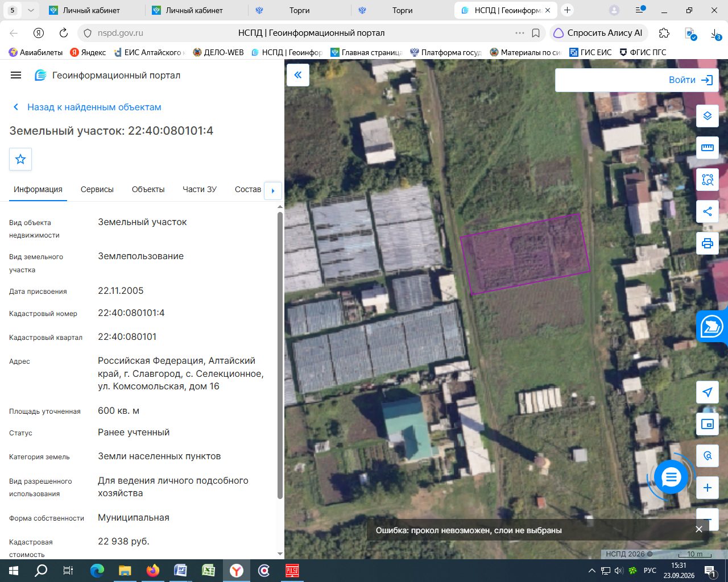This screenshot has height=582, width=728.
Task: Collapse the left info panel with double chevron
Action: tap(298, 75)
